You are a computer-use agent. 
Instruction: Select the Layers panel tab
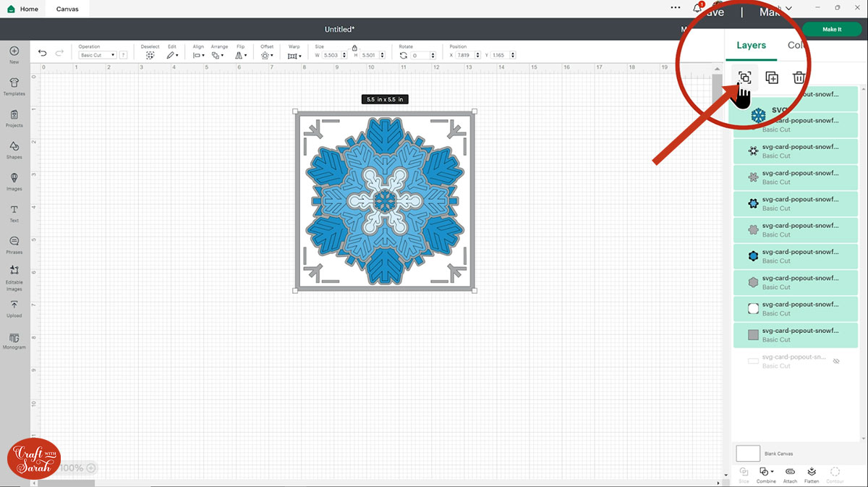[751, 45]
